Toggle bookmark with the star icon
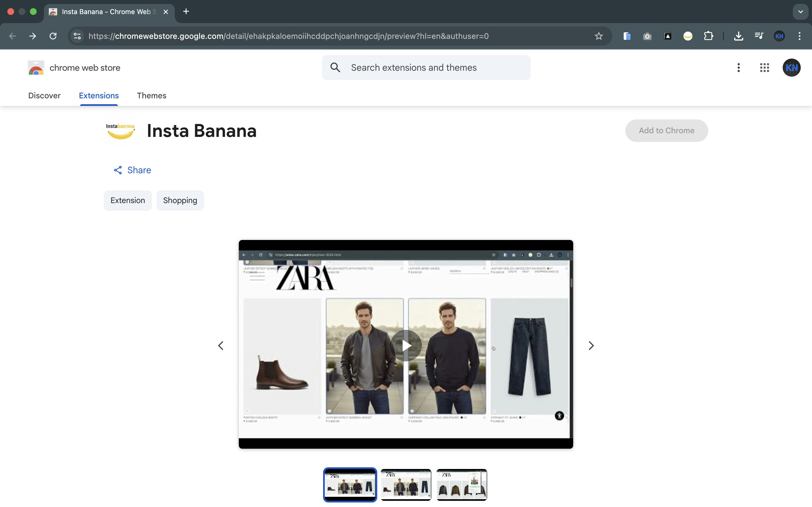This screenshot has width=812, height=507. coord(598,36)
